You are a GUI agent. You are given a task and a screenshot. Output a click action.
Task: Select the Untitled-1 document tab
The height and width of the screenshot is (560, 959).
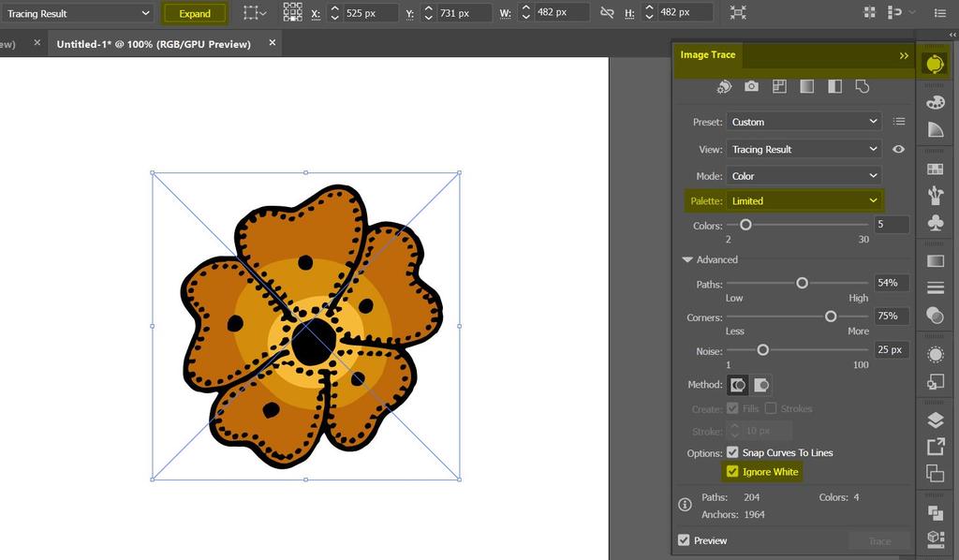pos(154,44)
